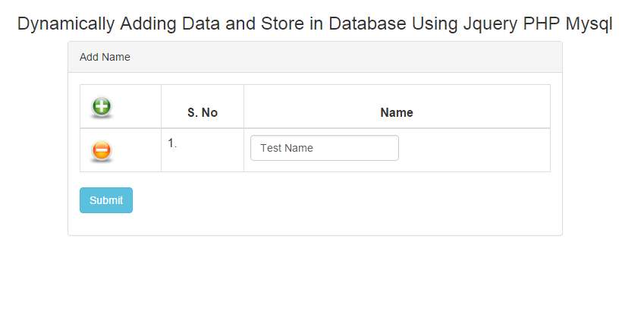Click the row number "1." cell

(x=172, y=143)
